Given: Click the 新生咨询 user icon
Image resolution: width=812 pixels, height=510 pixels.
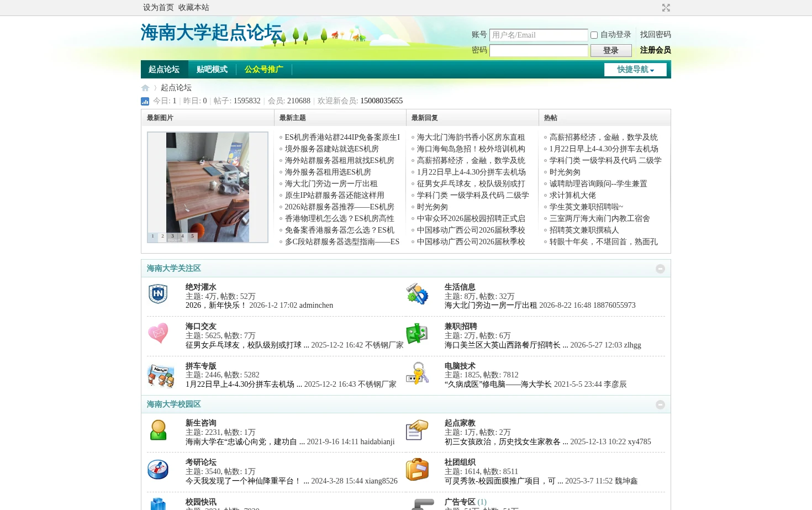Looking at the screenshot, I should 159,430.
